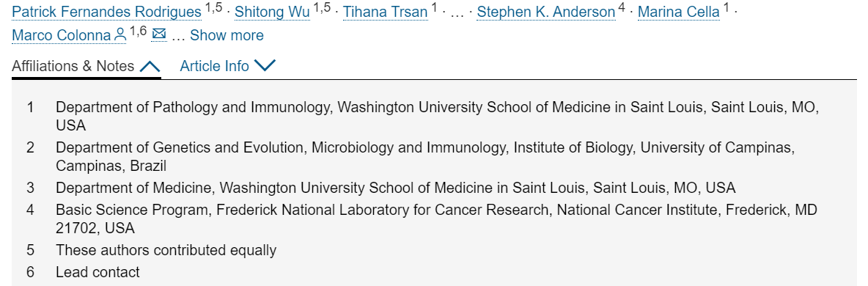Open author link Shitong Wu
Viewport: 868px width, 286px height.
[273, 12]
